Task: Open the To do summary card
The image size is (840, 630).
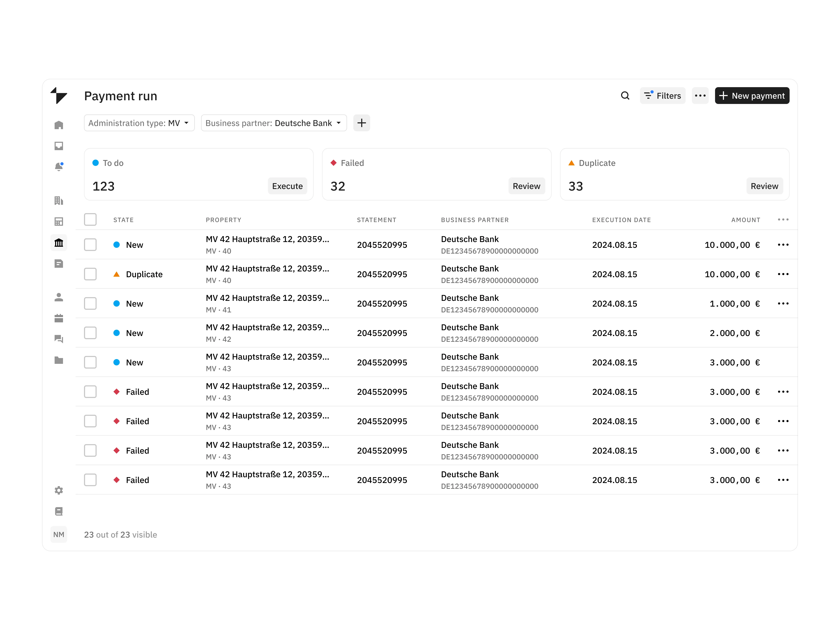Action: (x=199, y=174)
